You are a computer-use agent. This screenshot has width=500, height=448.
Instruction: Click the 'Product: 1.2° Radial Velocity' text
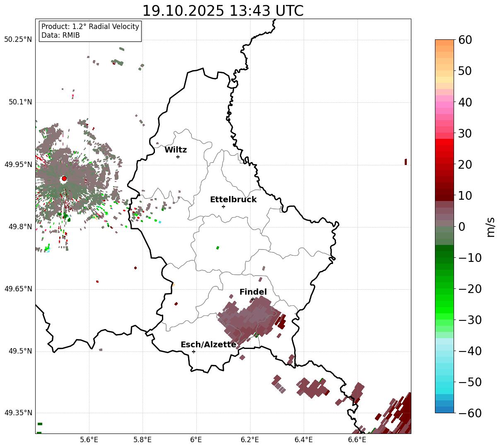click(x=90, y=27)
